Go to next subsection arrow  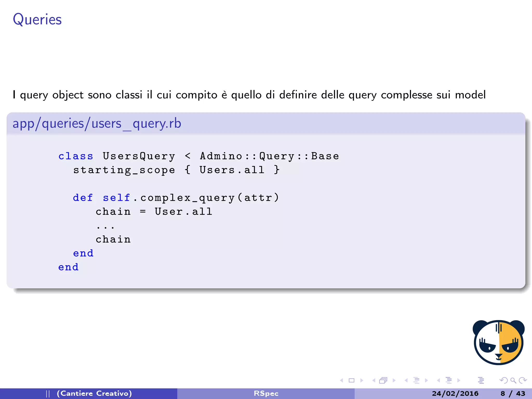coord(426,381)
